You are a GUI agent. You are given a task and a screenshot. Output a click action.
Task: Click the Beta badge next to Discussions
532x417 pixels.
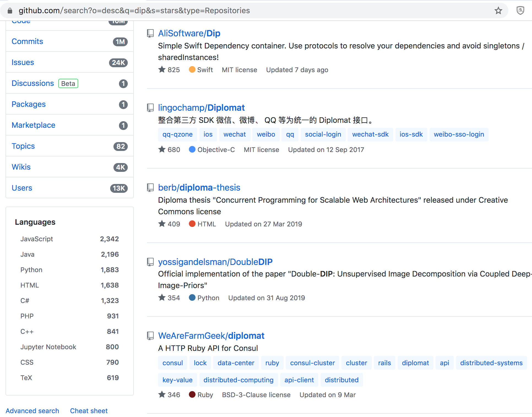point(68,83)
